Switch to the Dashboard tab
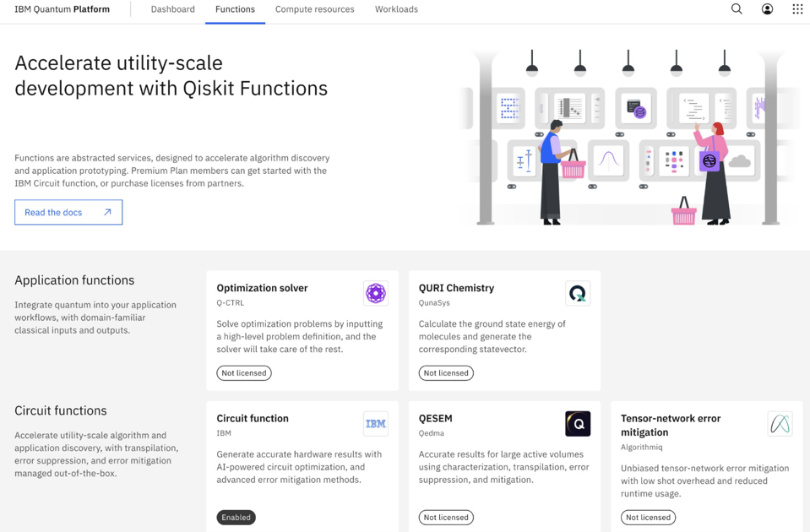The image size is (810, 532). pyautogui.click(x=172, y=9)
